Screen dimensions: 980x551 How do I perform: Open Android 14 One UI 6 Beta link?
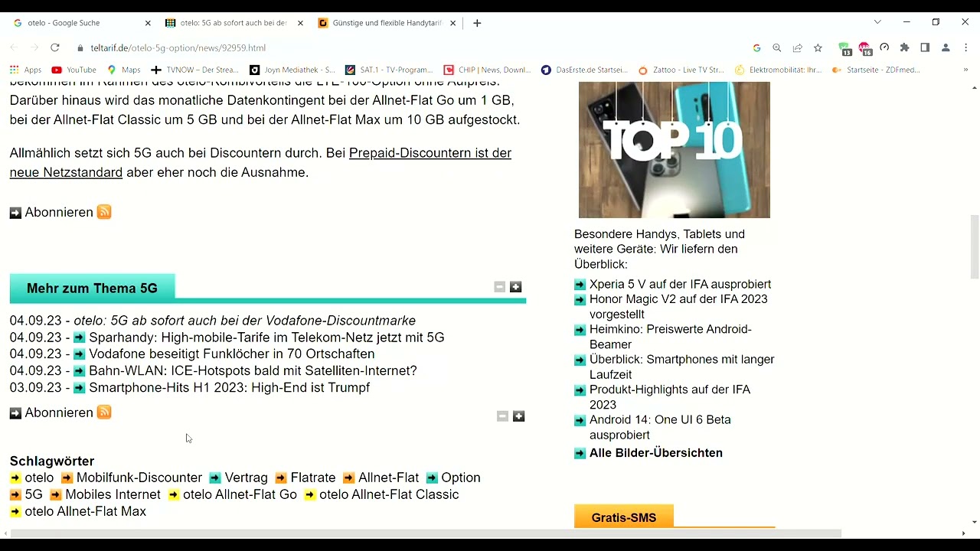tap(660, 427)
